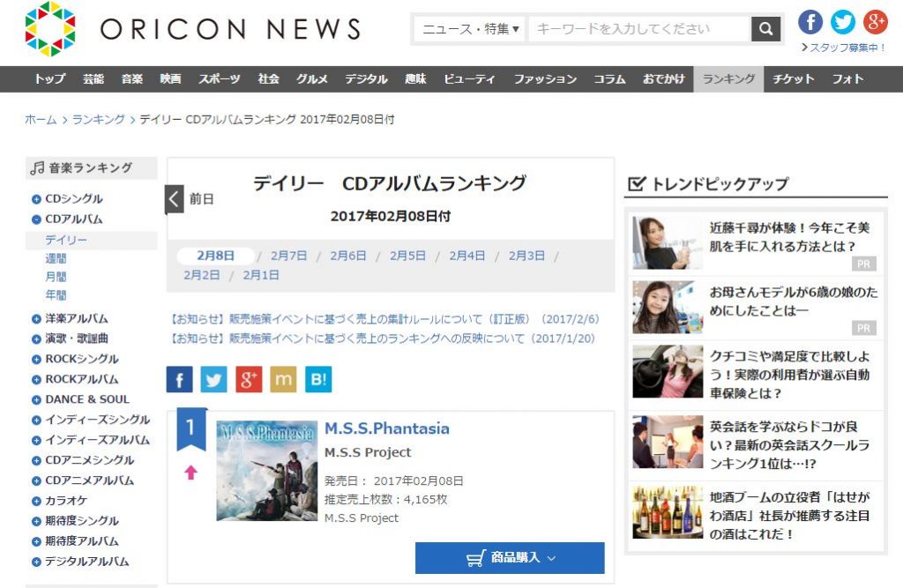903x588 pixels.
Task: Open the 音楽 navigation menu item
Action: 132,79
